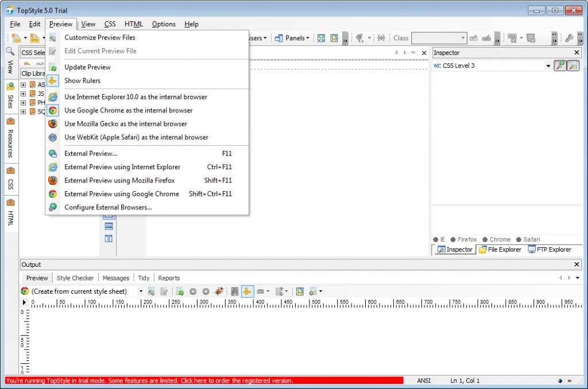Click the Mozilla Gecko Firefox icon in the menu
588x389 pixels.
click(53, 124)
